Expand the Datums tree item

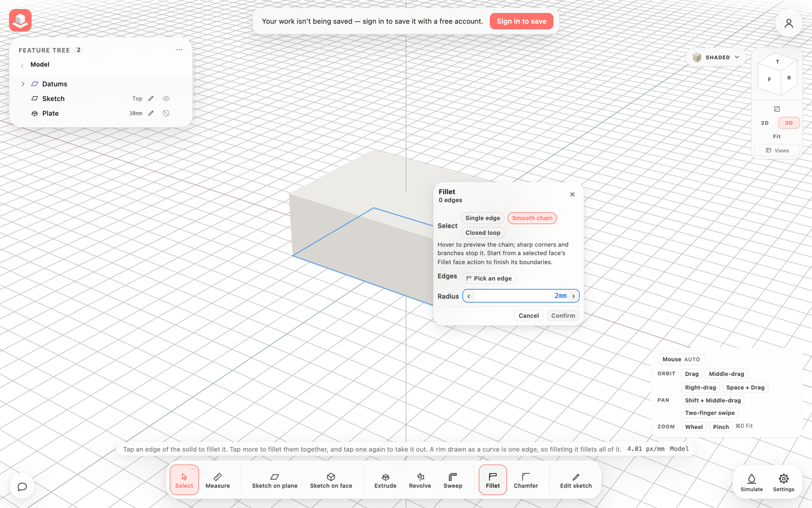pyautogui.click(x=23, y=84)
